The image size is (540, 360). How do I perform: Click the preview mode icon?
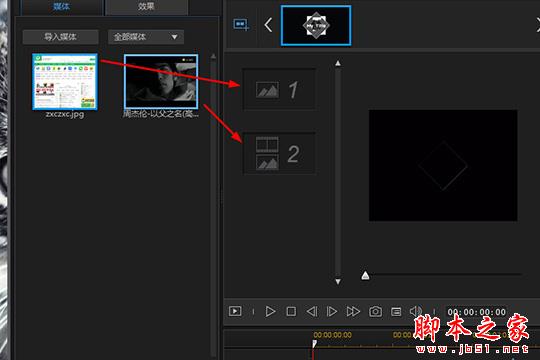(x=235, y=311)
